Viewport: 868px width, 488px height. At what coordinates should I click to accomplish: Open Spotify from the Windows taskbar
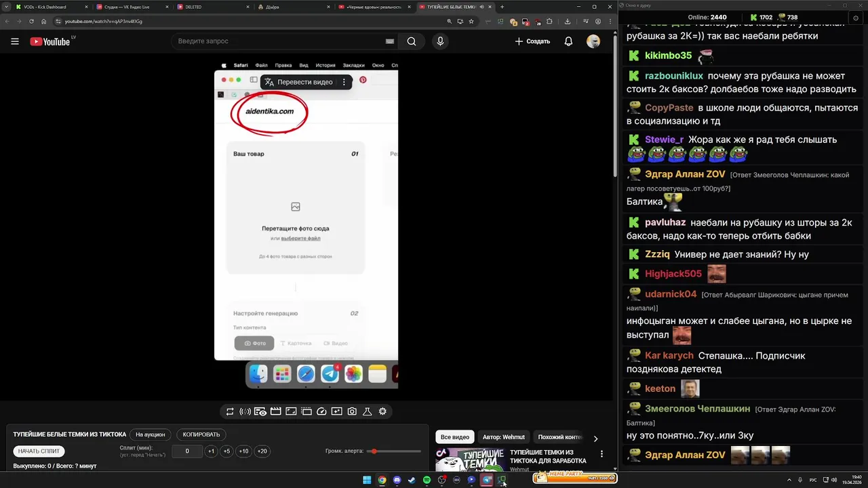point(427,480)
